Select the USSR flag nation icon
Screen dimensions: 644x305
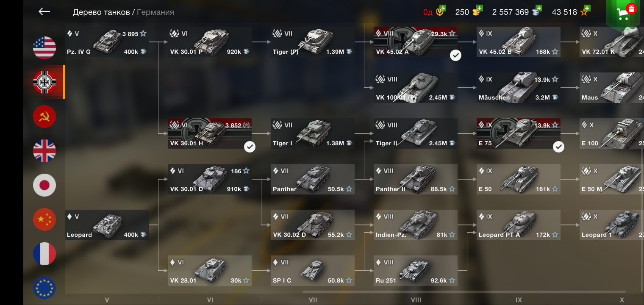44,116
